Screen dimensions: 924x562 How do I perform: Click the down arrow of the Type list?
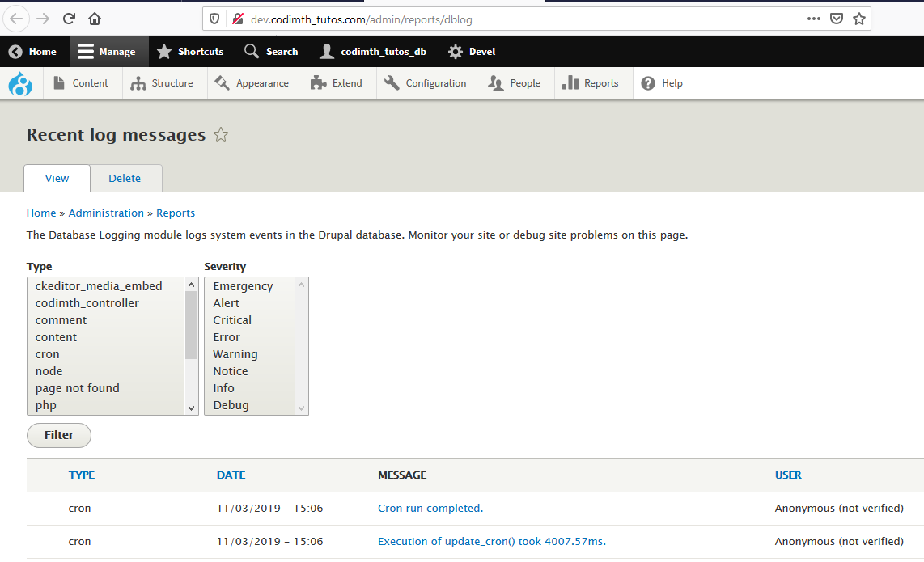pyautogui.click(x=191, y=408)
